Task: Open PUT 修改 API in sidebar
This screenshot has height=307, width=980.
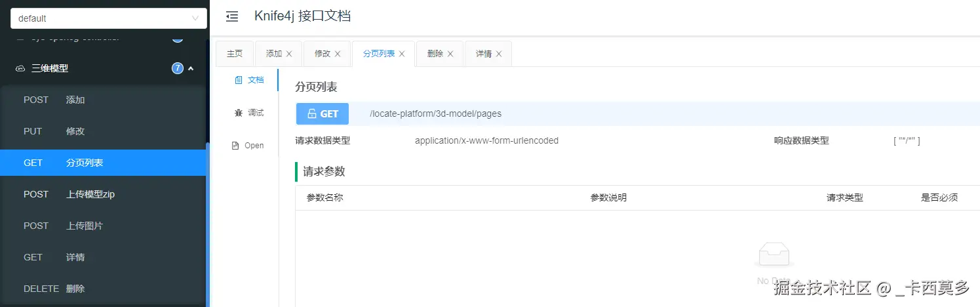Action: click(x=103, y=131)
